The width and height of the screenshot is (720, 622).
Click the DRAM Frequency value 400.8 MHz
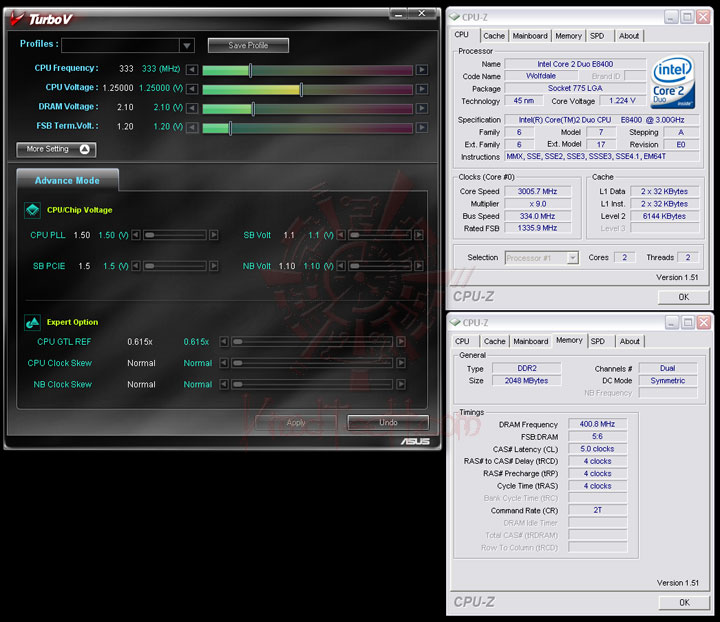click(597, 424)
